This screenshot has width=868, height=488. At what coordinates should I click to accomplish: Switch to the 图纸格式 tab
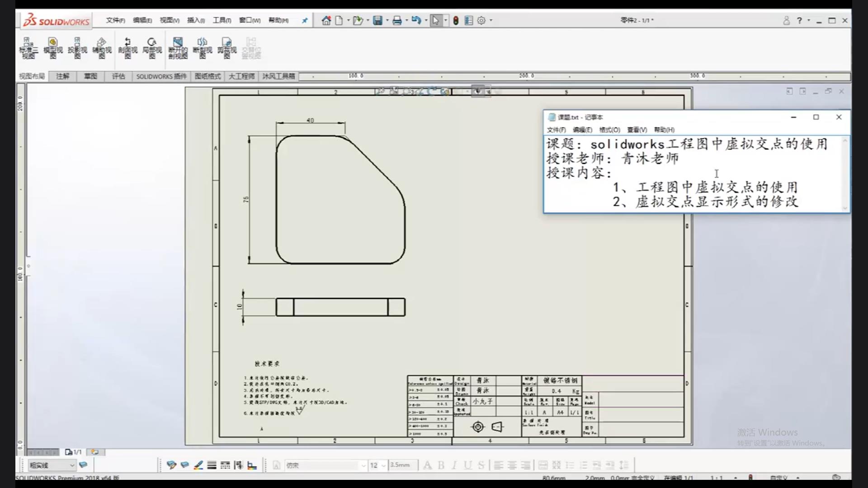tap(208, 76)
